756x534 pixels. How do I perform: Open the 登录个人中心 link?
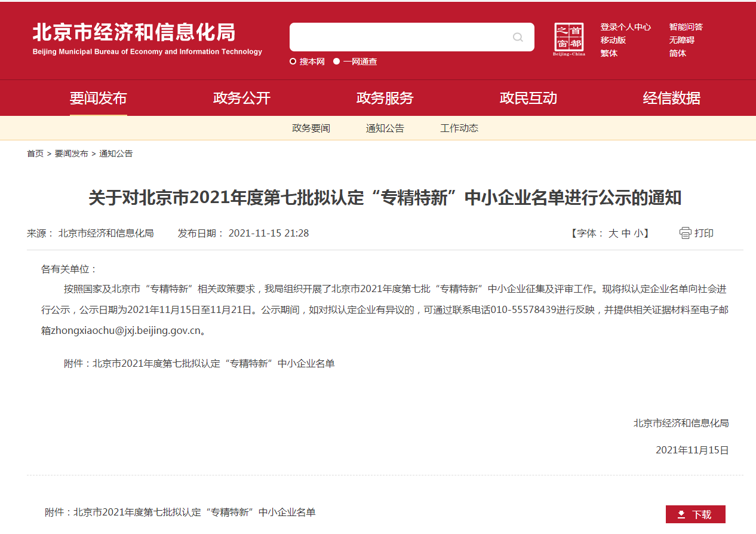click(x=625, y=27)
